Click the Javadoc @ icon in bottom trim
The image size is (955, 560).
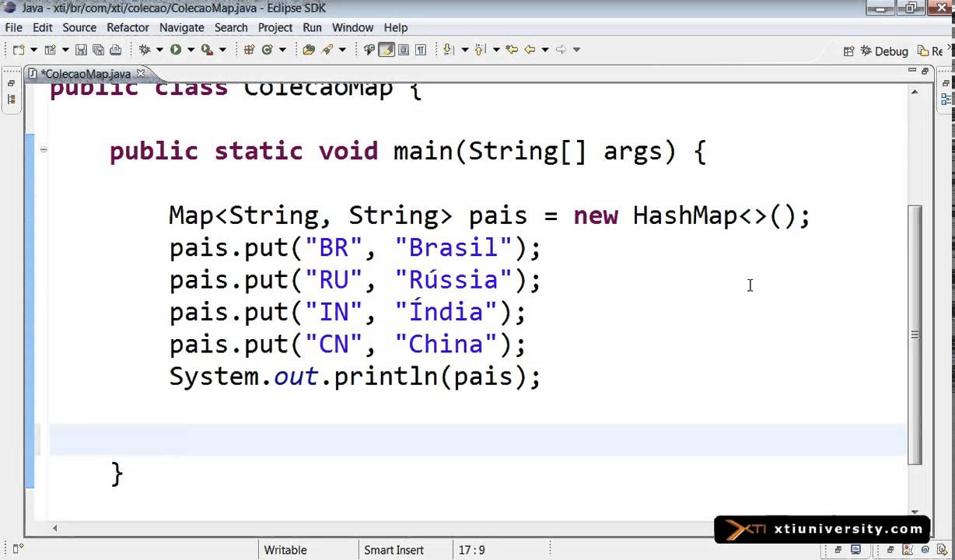click(925, 550)
